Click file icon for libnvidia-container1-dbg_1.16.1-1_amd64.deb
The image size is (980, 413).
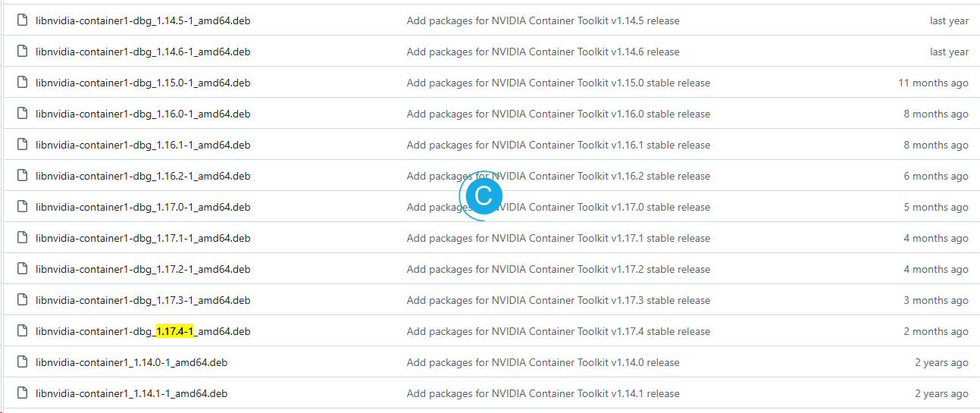22,145
